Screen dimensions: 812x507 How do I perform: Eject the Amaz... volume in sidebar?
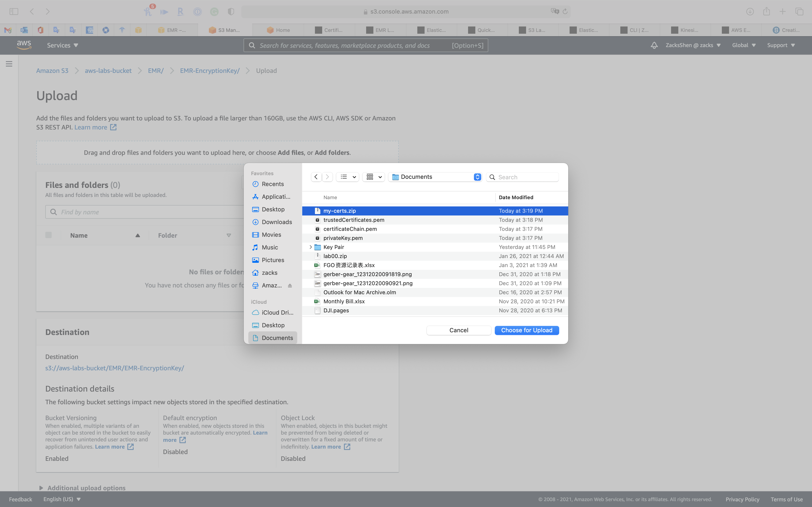[290, 285]
